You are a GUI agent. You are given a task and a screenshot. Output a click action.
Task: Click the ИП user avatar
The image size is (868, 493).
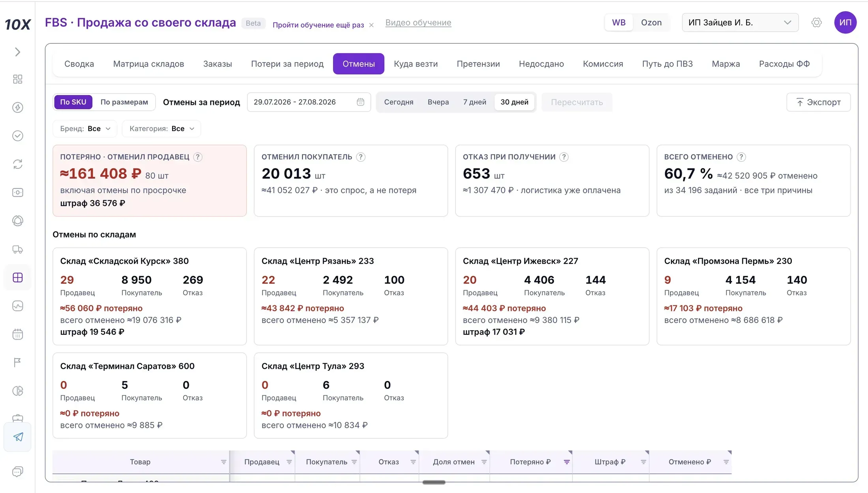(x=845, y=22)
